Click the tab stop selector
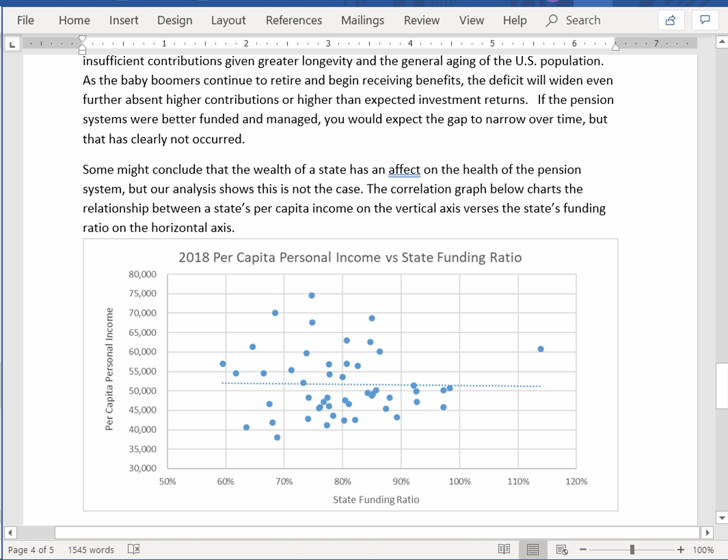The height and width of the screenshot is (560, 728). coord(11,44)
